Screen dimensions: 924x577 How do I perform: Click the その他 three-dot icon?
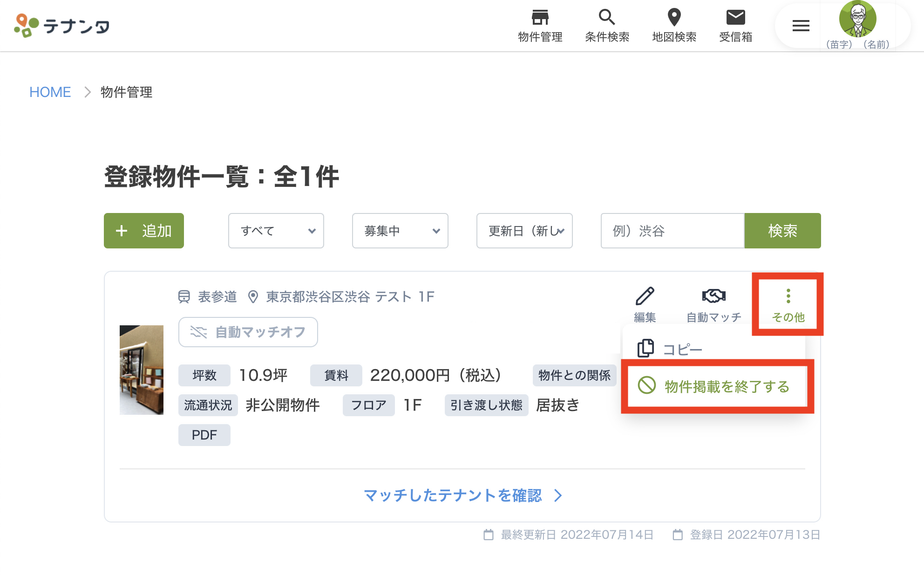pos(788,296)
